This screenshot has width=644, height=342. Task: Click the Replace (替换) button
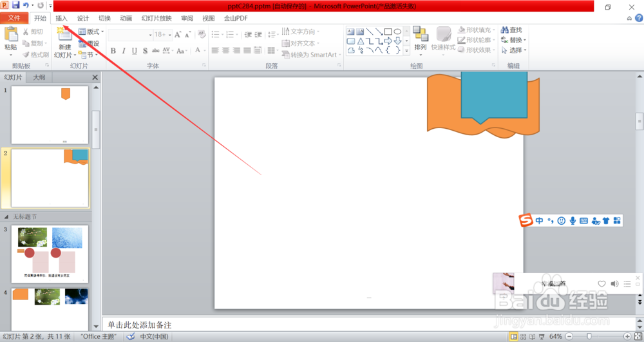pos(514,40)
